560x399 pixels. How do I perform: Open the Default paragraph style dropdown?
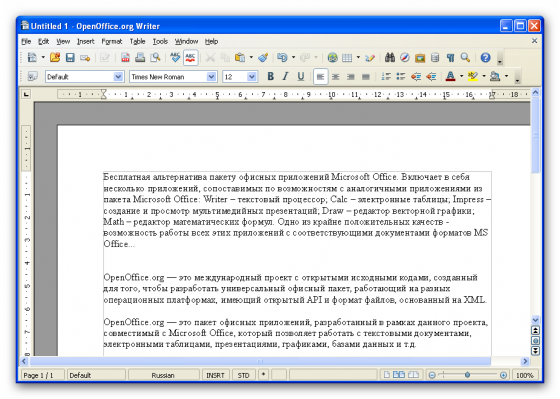[x=118, y=77]
